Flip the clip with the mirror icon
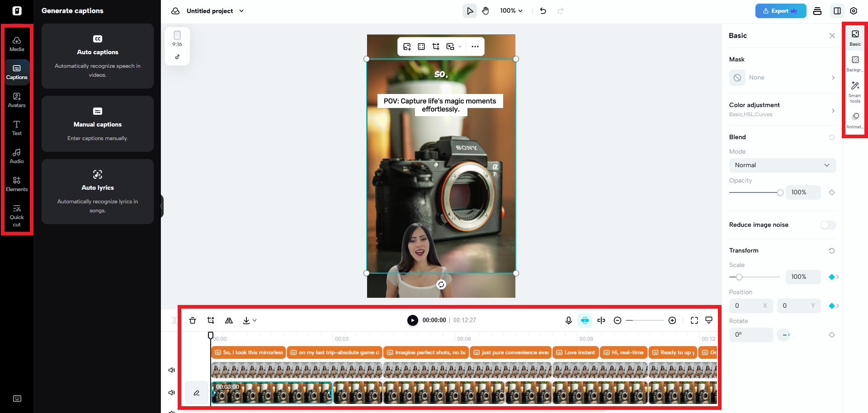868x413 pixels. pyautogui.click(x=229, y=320)
